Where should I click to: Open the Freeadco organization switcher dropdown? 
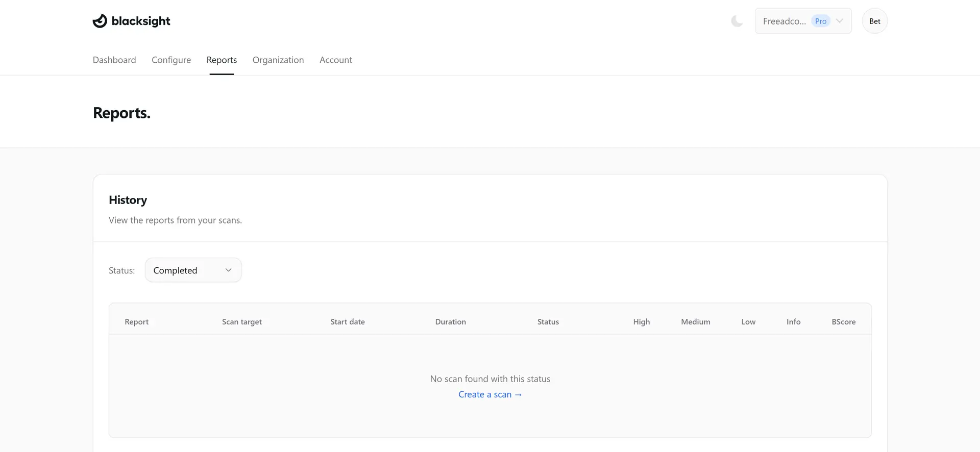[x=802, y=21]
